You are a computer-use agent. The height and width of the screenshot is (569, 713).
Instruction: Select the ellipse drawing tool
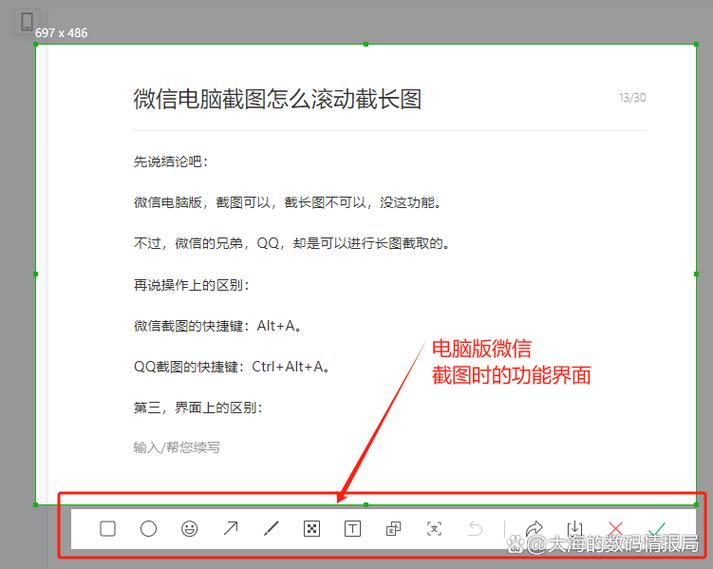point(148,529)
